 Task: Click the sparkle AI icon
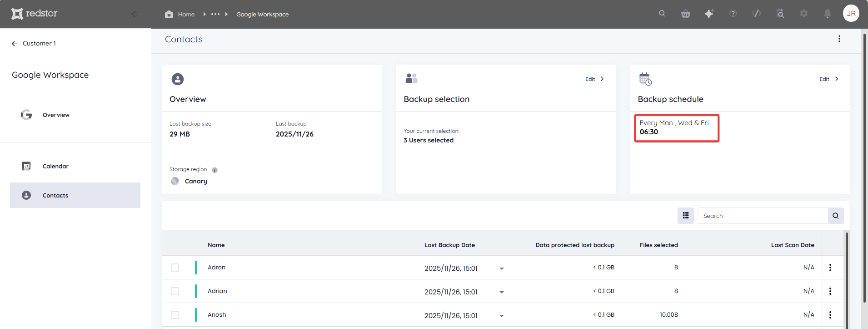click(709, 14)
